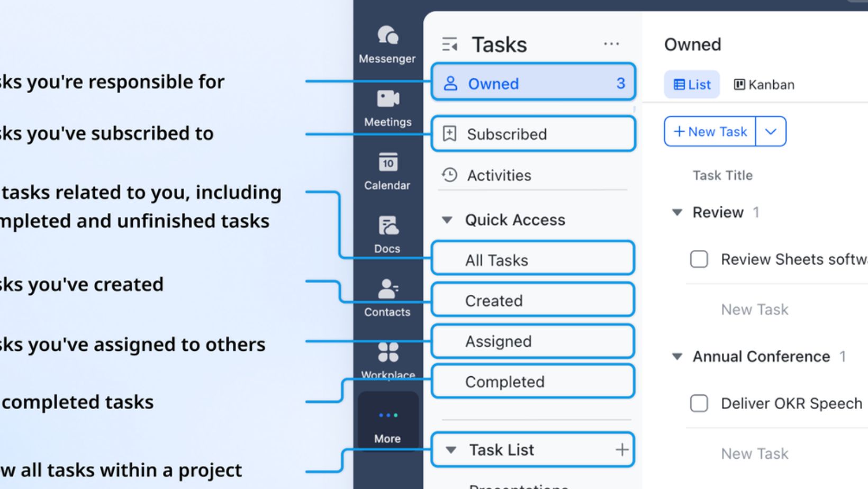868x489 pixels.
Task: Mark Deliver OKR Speech as complete
Action: (699, 403)
